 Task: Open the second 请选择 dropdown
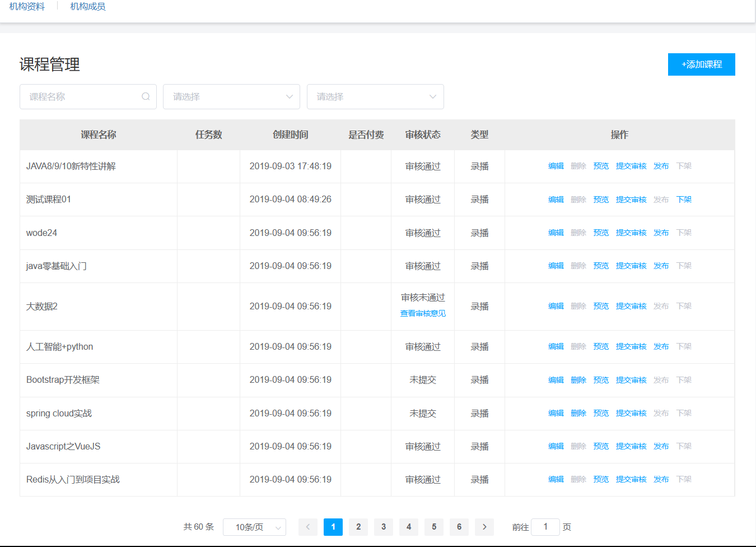(375, 96)
